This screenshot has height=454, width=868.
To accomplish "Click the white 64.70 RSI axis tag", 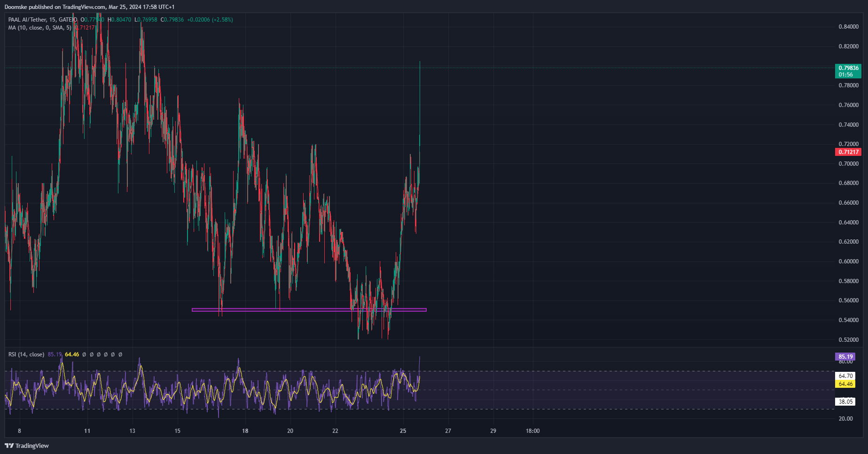I will 845,376.
